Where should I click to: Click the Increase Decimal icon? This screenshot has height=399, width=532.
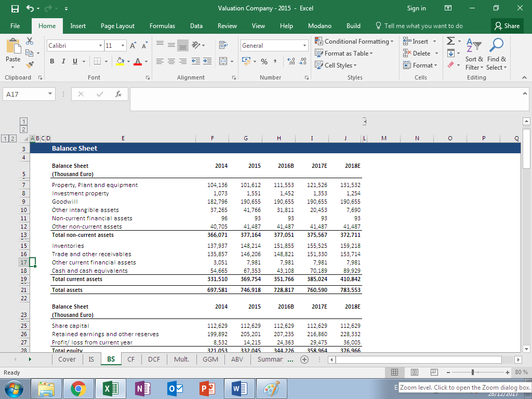(292, 62)
